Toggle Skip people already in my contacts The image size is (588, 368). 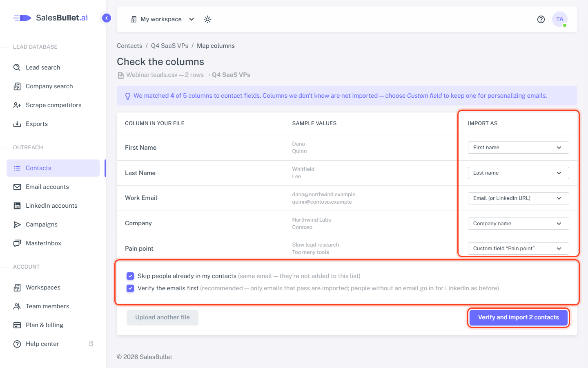click(130, 276)
